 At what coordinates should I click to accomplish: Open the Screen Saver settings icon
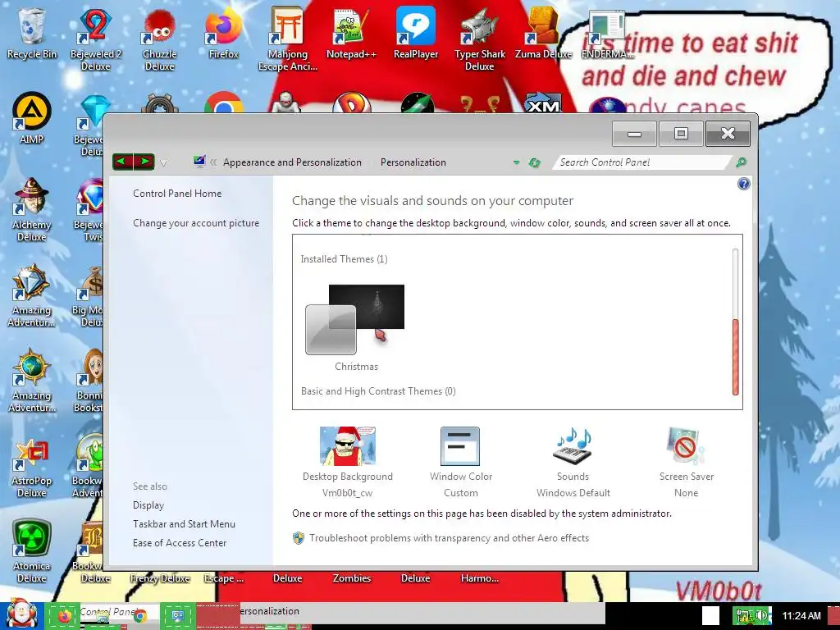[x=687, y=446]
